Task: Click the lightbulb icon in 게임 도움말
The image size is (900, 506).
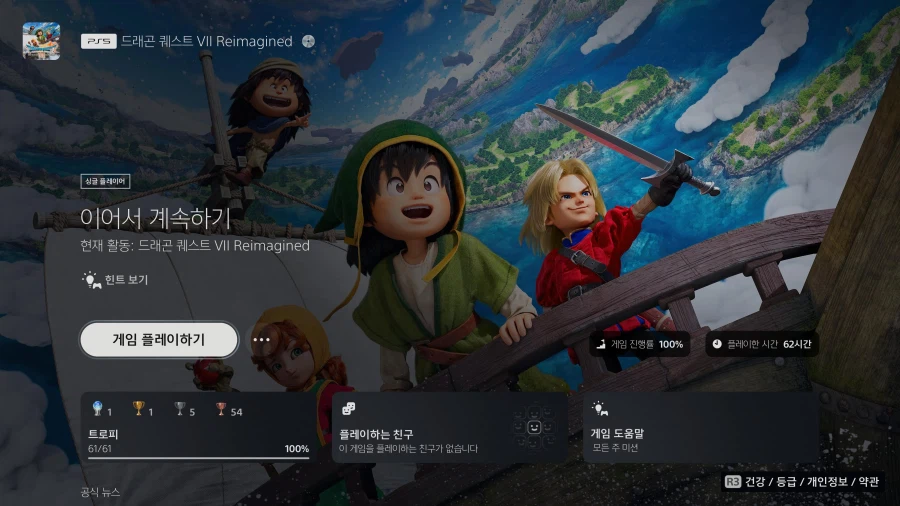Action: (600, 409)
